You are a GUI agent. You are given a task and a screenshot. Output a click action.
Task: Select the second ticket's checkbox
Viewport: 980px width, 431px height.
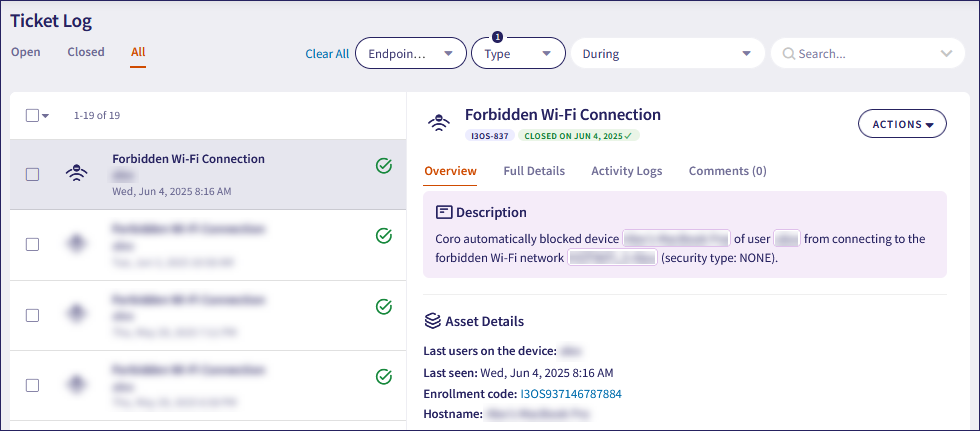point(32,244)
